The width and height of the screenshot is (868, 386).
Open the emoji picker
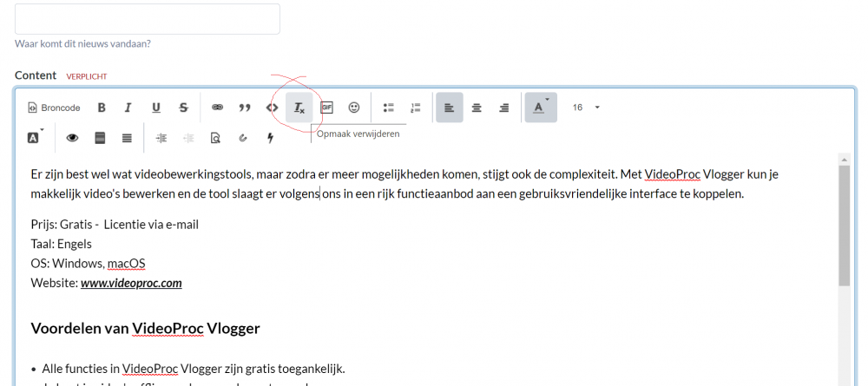tap(354, 108)
